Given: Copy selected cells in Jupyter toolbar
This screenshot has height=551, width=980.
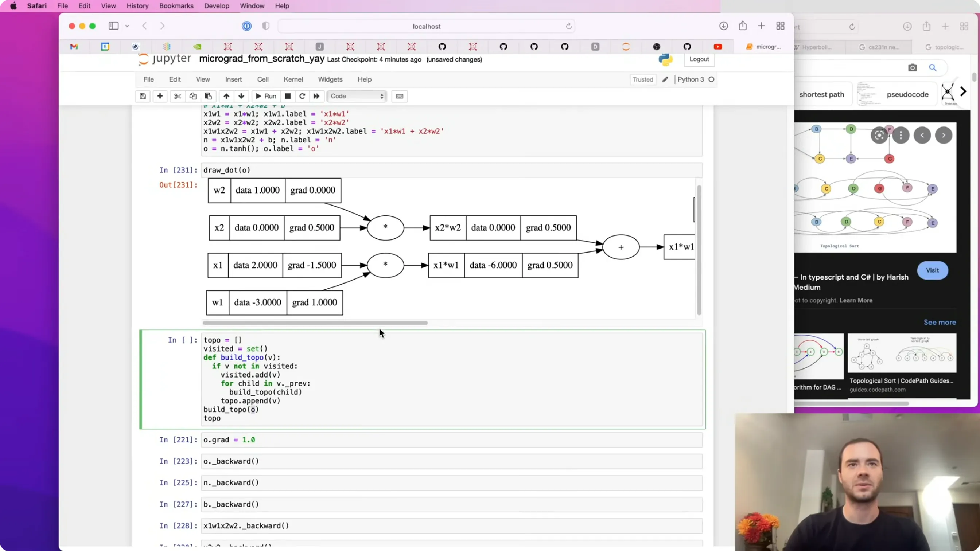Looking at the screenshot, I should (193, 96).
